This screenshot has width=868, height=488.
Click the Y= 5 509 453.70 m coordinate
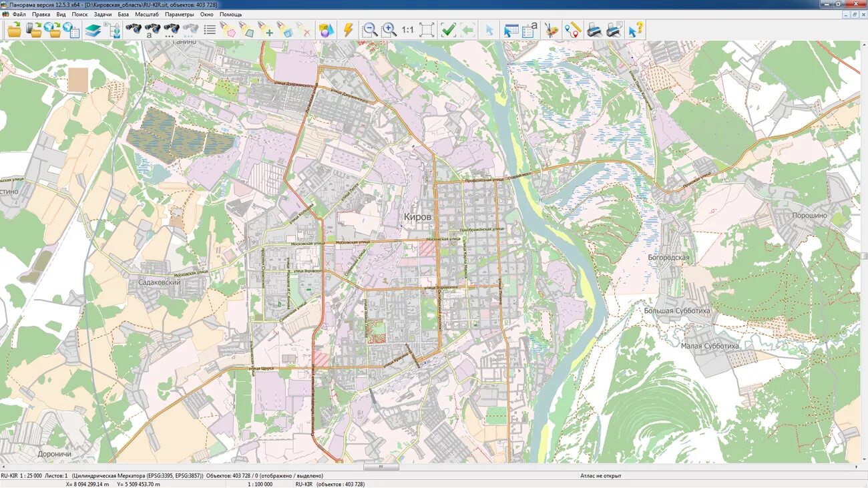click(139, 484)
